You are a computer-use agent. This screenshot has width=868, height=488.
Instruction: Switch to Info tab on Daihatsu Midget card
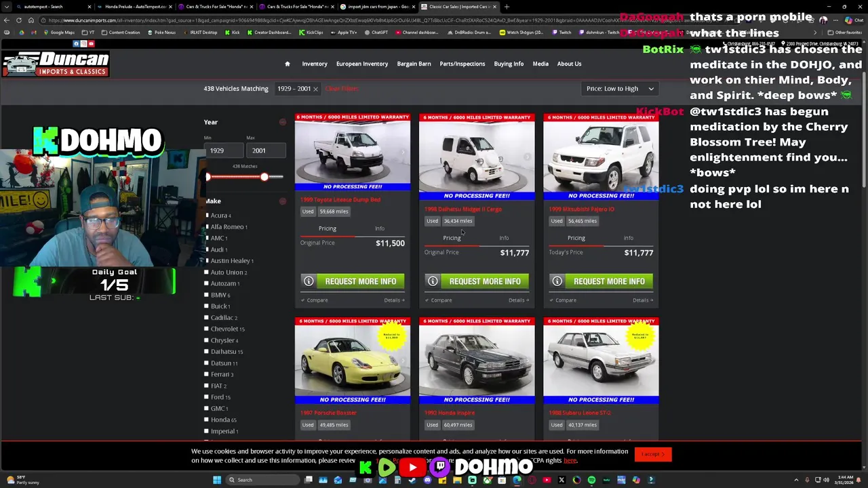pyautogui.click(x=504, y=238)
